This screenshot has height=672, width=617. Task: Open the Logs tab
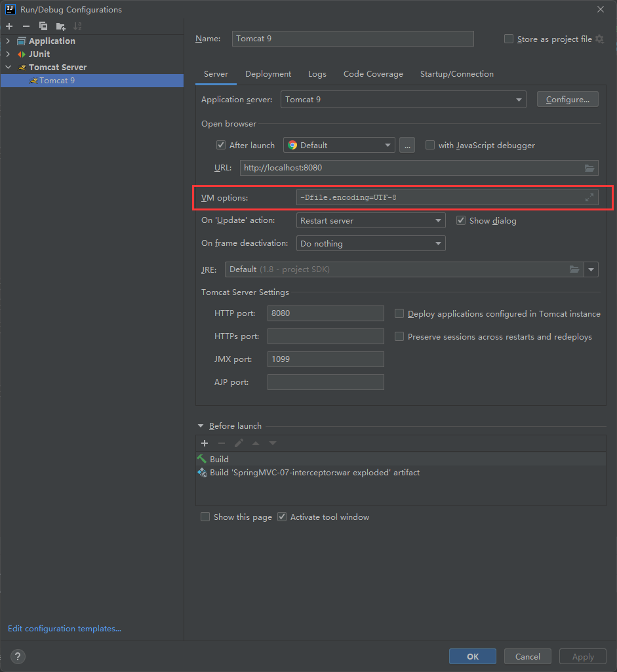point(317,73)
